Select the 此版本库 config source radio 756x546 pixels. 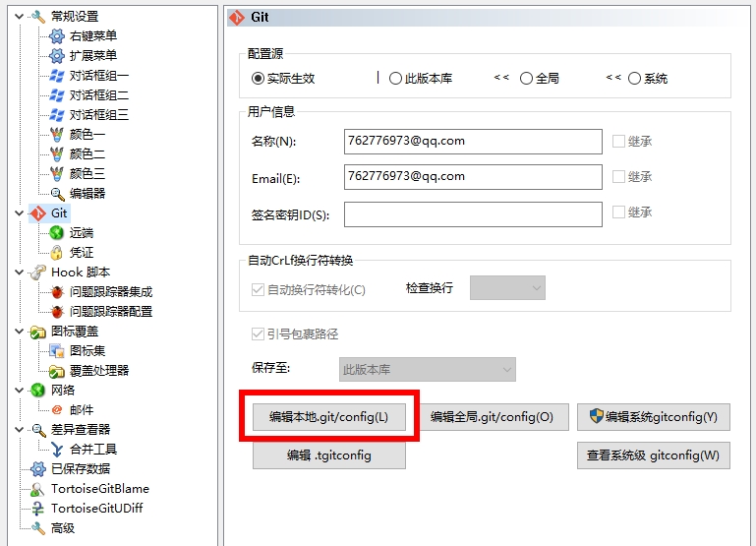click(x=395, y=78)
